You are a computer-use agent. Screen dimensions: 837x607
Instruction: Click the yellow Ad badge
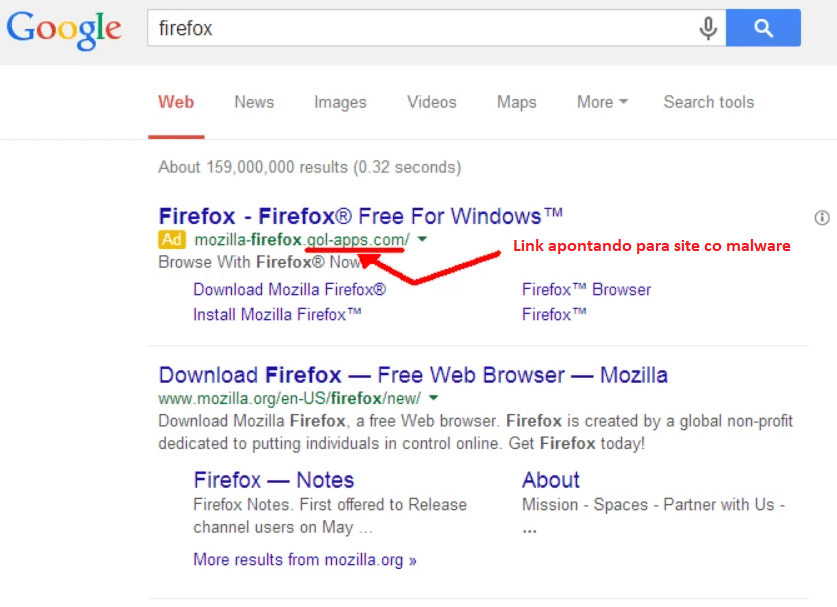click(x=172, y=239)
